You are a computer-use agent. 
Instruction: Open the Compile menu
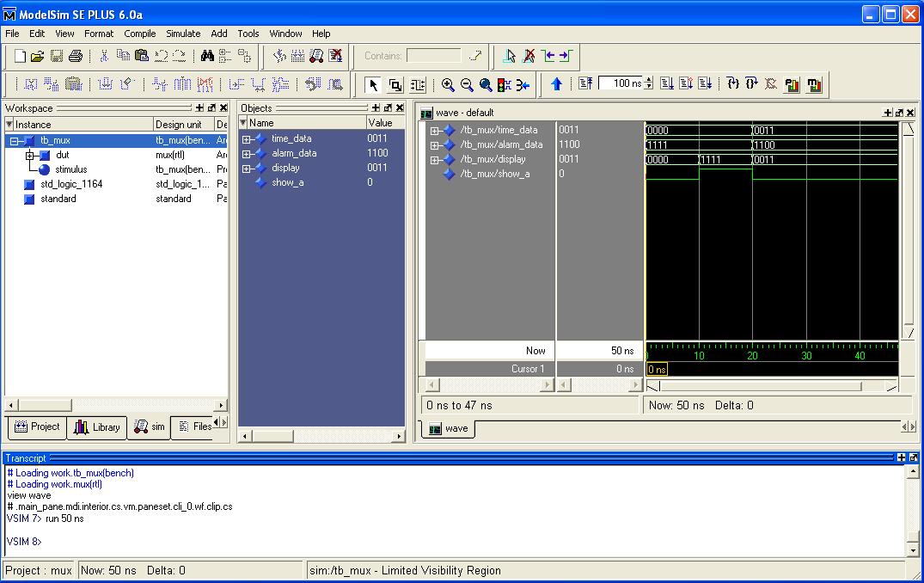[x=139, y=34]
